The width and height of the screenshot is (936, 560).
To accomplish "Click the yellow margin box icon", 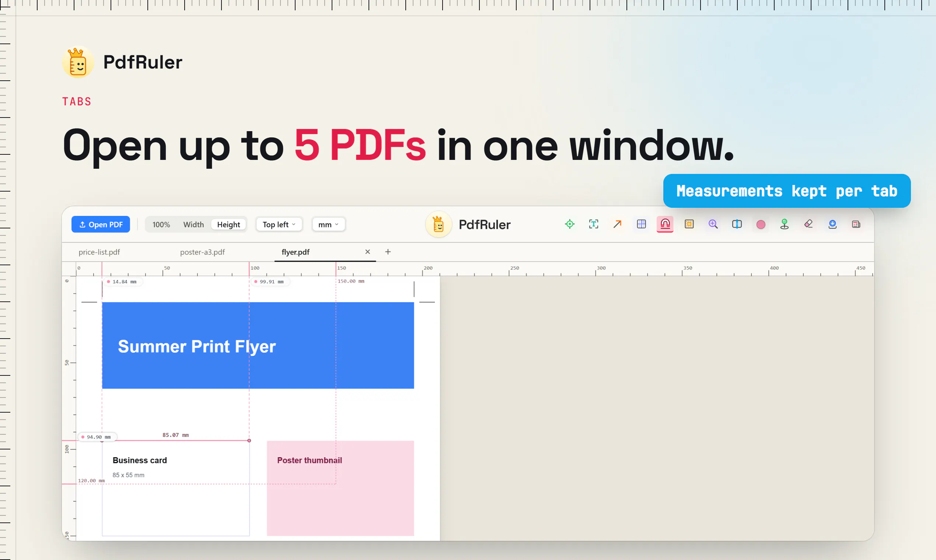I will [689, 224].
